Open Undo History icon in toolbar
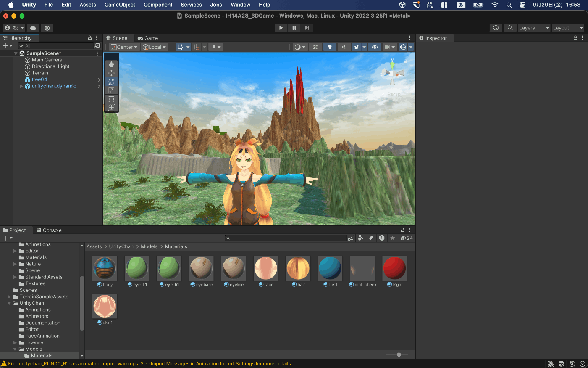 pos(496,28)
